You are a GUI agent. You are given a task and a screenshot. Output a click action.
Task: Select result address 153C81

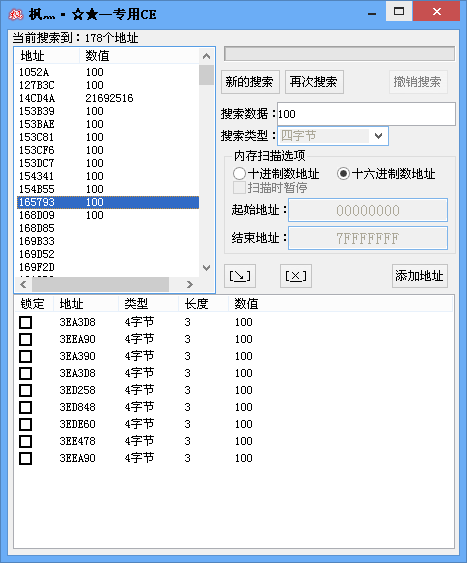click(x=36, y=137)
